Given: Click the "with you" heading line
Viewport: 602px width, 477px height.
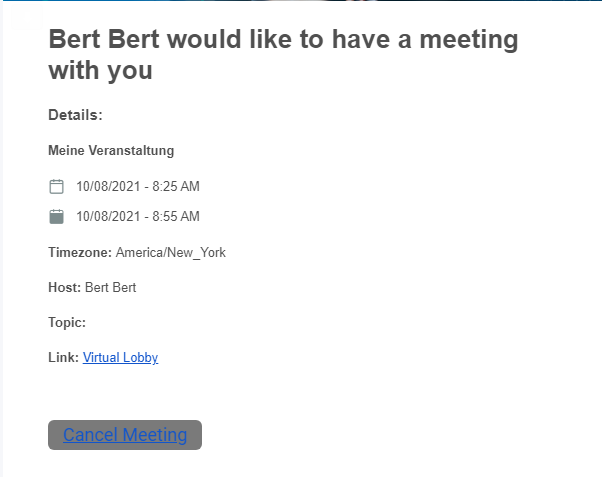Looking at the screenshot, I should point(101,70).
